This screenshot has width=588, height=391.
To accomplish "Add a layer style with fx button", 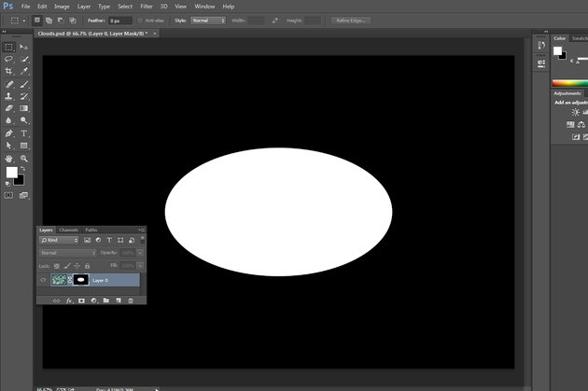I will tap(69, 300).
